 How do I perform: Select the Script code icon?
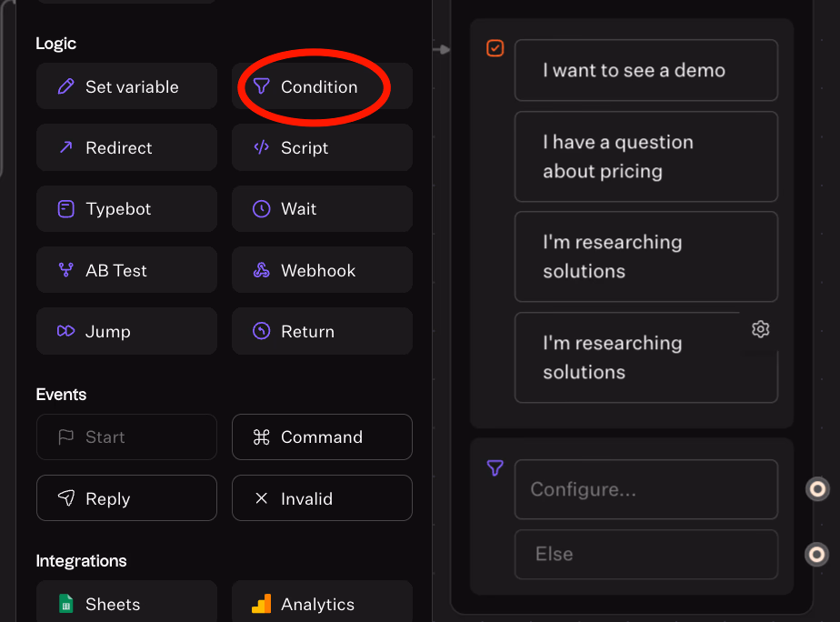pos(262,148)
